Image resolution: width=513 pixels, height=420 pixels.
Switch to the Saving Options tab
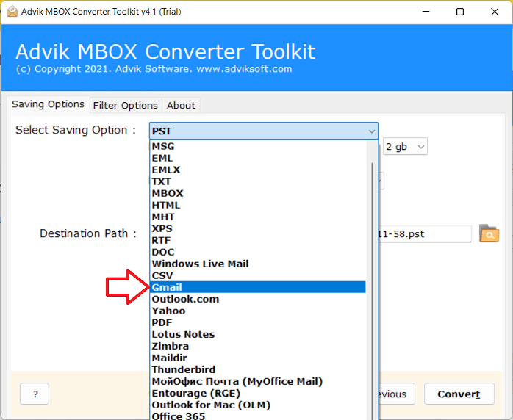pyautogui.click(x=48, y=104)
